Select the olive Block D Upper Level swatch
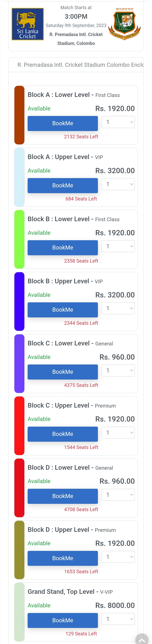152x644 pixels. (x=19, y=550)
